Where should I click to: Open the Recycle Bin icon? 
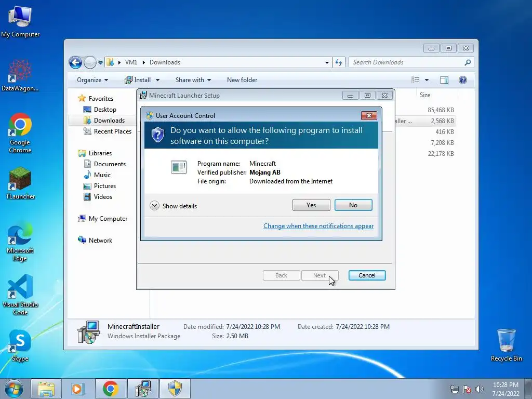pyautogui.click(x=506, y=345)
